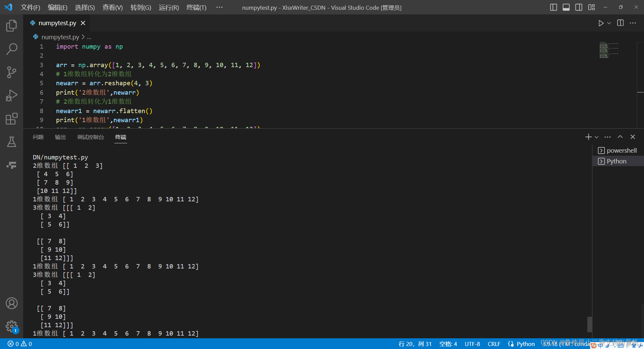Close the terminal panel
The height and width of the screenshot is (349, 644).
[x=633, y=137]
